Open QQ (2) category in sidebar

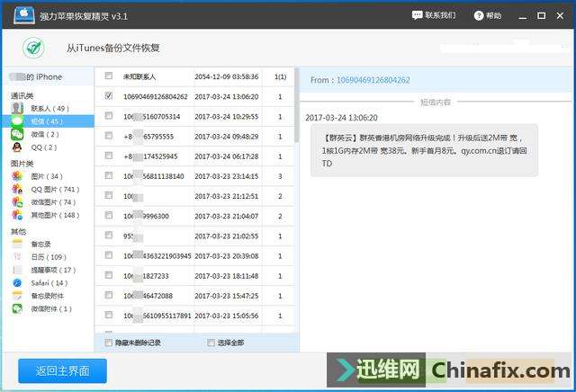point(43,147)
